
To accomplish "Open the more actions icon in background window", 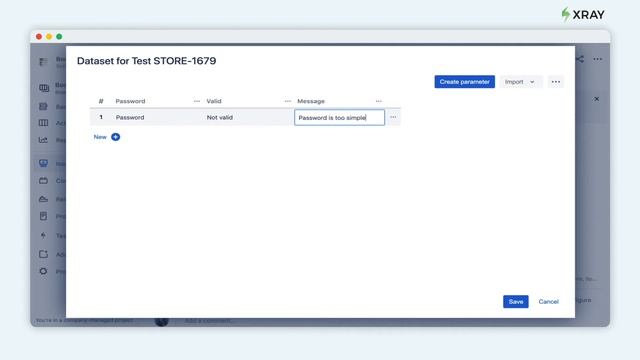I will click(598, 59).
